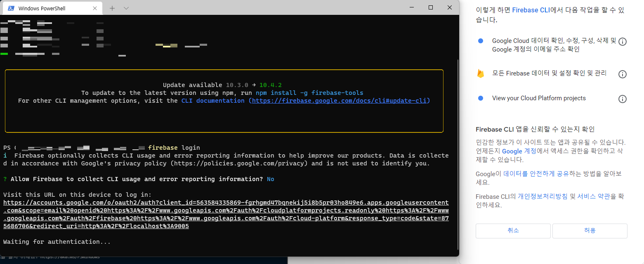Show info for View Cloud Platform projects
Image resolution: width=644 pixels, height=264 pixels.
(623, 99)
